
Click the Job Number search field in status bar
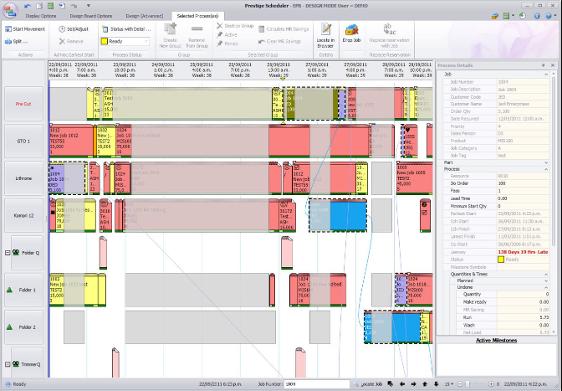pos(316,384)
